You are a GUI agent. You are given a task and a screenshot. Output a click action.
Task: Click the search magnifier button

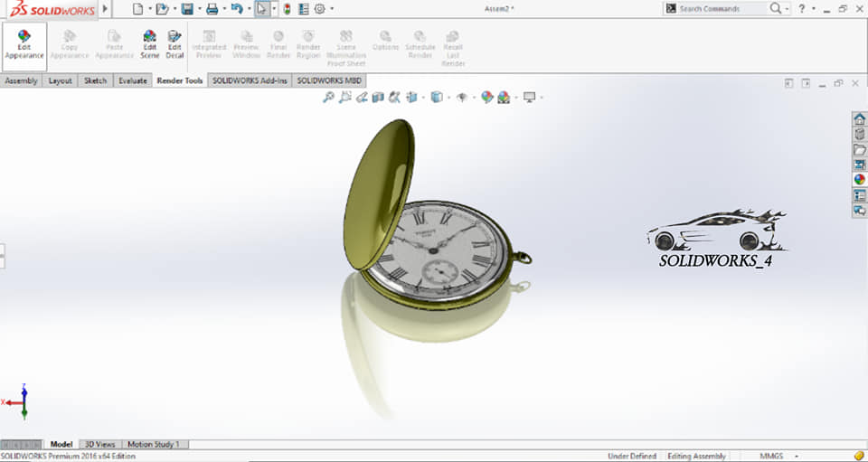tap(776, 9)
